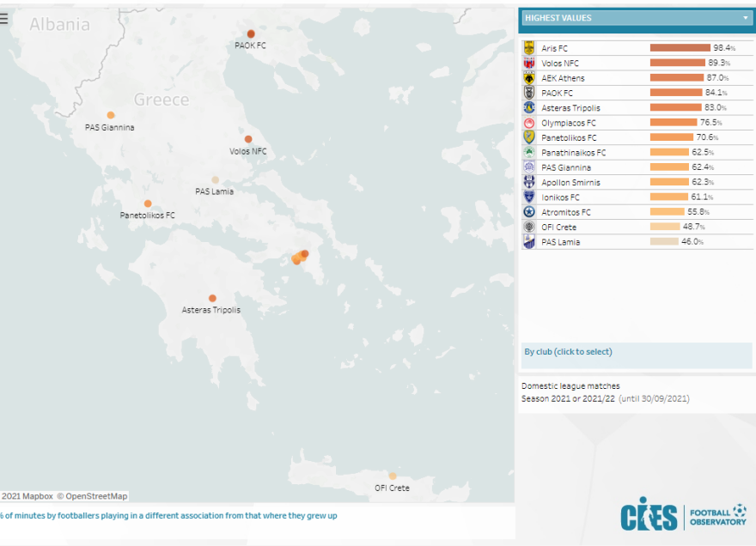
Task: Open the hamburger menu icon
Action: [4, 19]
